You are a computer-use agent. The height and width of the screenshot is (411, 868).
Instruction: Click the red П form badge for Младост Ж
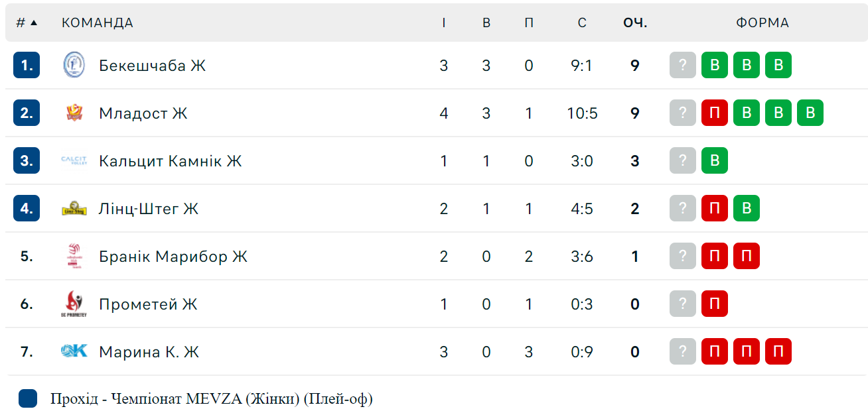(715, 113)
